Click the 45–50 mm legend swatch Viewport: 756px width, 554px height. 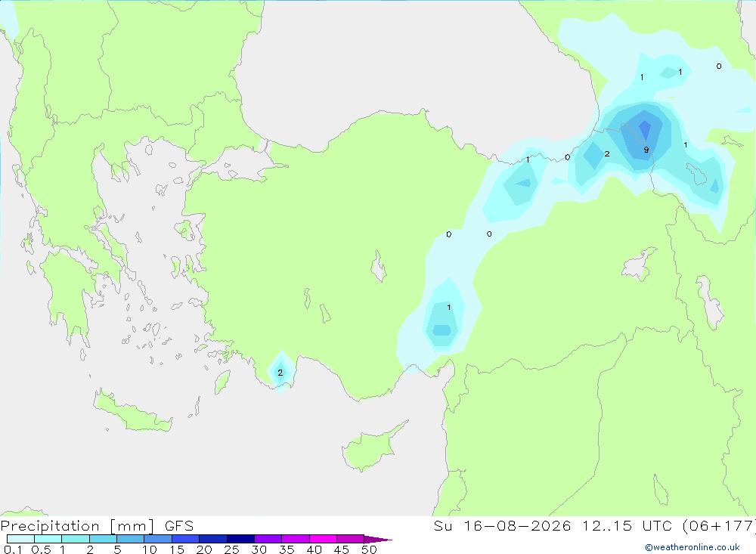point(351,539)
